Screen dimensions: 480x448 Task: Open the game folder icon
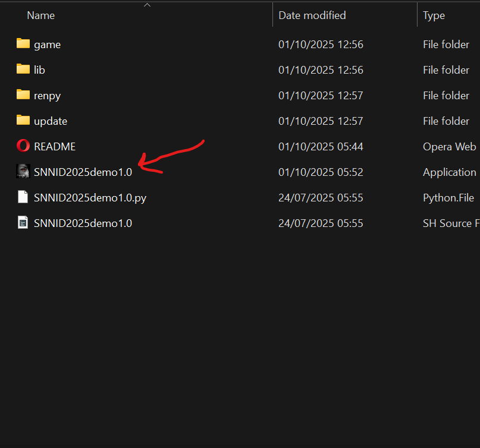coord(23,44)
